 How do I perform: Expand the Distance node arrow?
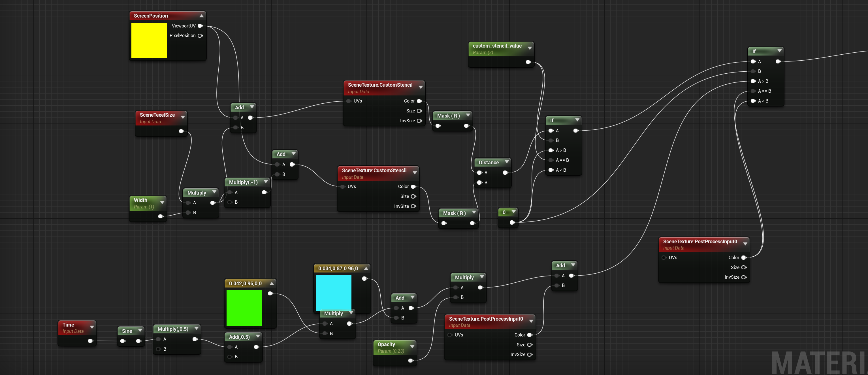(x=506, y=162)
